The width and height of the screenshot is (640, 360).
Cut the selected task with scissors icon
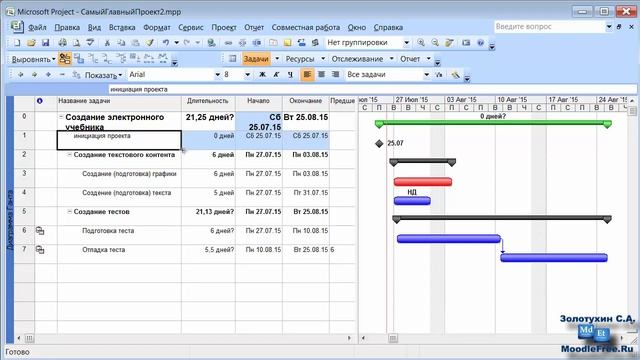click(107, 42)
